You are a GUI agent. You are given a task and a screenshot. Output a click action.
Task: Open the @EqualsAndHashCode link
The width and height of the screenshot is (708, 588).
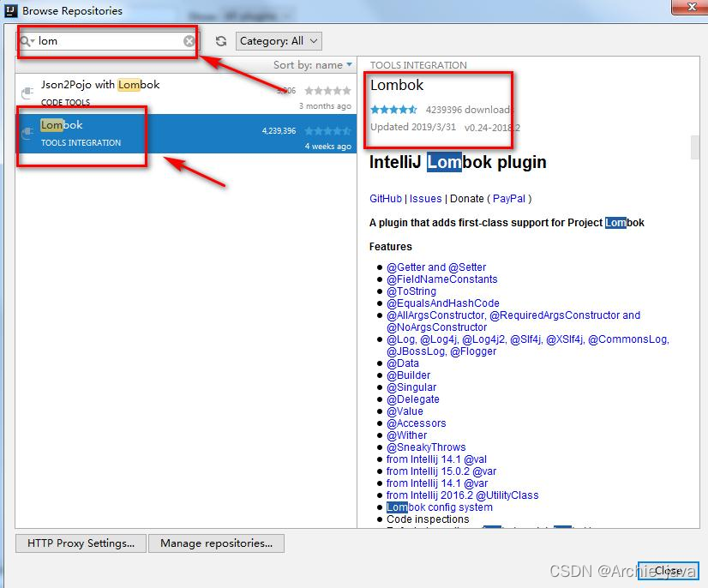coord(443,303)
